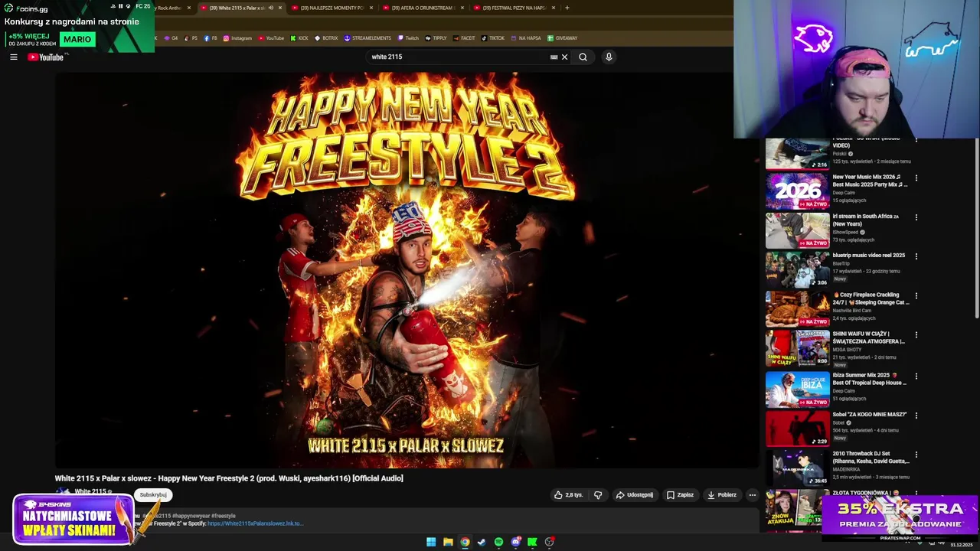980x551 pixels.
Task: Open menu for Sobel ZA KOGO MNIE MASZ
Action: click(916, 416)
